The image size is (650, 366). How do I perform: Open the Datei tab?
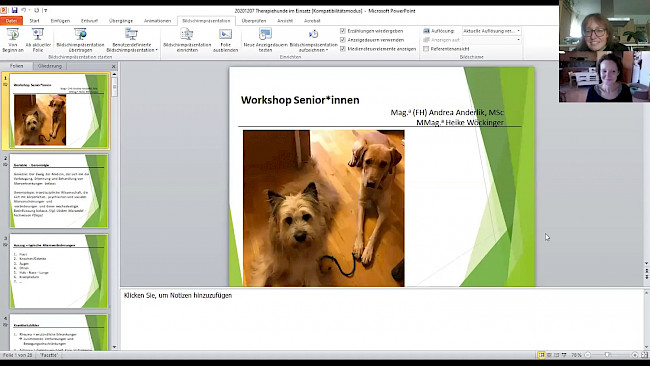point(12,21)
